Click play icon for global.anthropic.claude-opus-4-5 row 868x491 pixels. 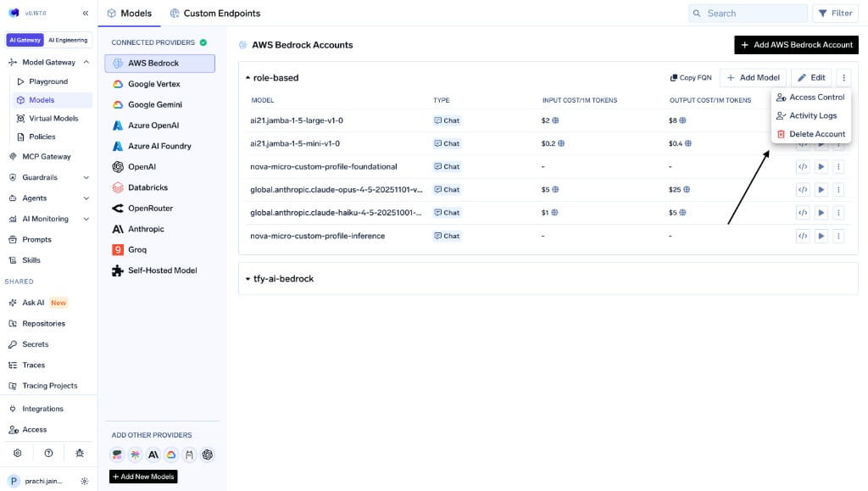(x=821, y=190)
